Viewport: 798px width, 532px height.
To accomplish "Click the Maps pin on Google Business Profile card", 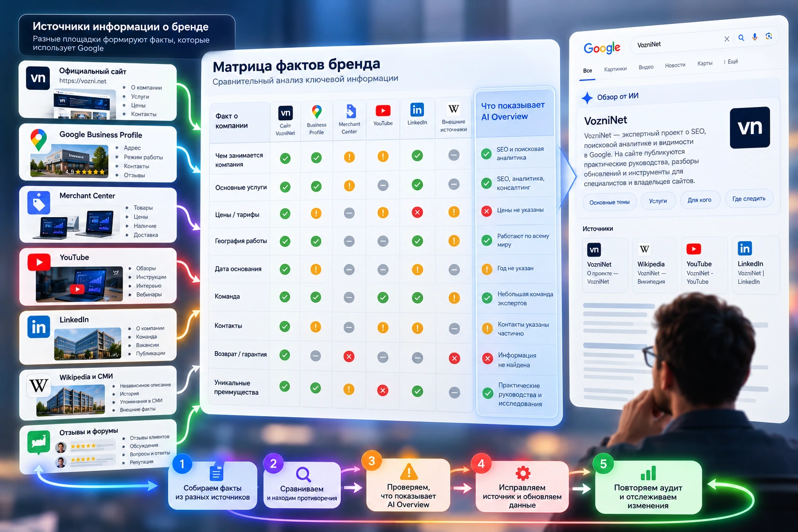I will point(38,140).
